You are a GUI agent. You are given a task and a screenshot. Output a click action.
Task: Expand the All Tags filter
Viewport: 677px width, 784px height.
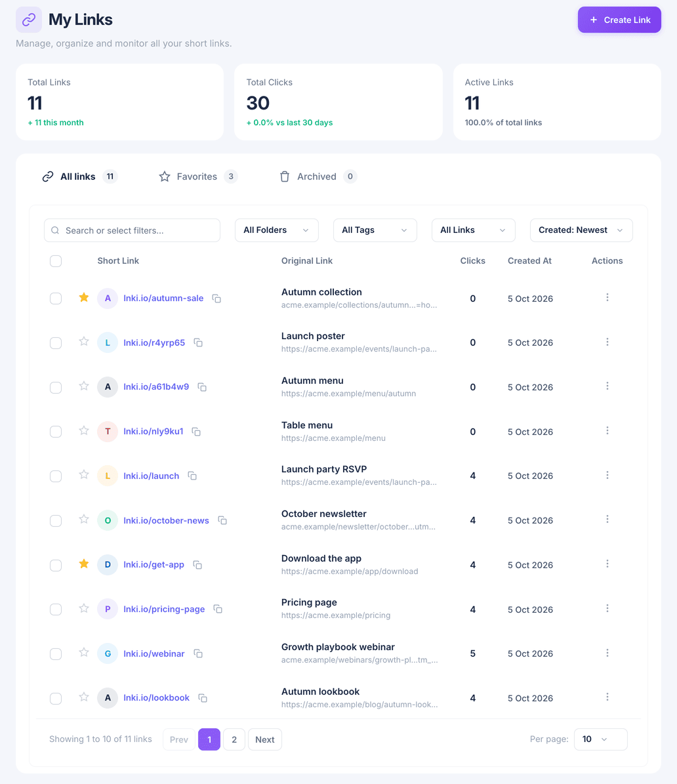click(x=375, y=230)
